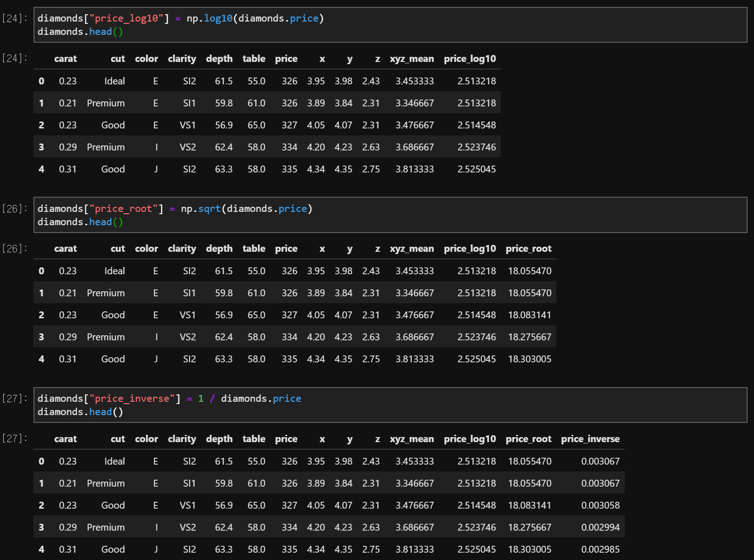754x560 pixels.
Task: Click the cell execution label [26]
Action: pyautogui.click(x=13, y=208)
